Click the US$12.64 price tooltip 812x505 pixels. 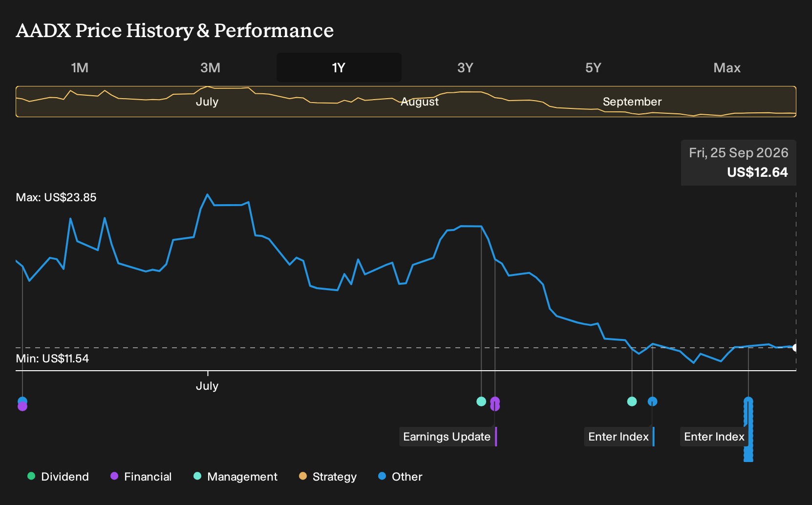click(x=739, y=163)
